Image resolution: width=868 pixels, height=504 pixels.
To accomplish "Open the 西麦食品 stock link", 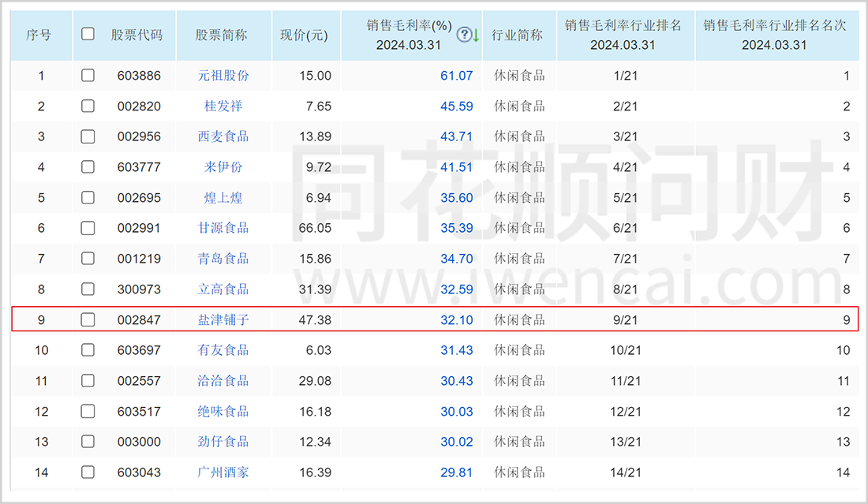I will 223,136.
